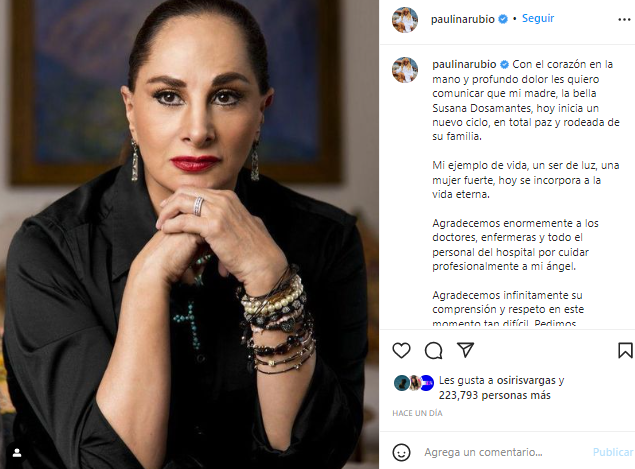Click the 'HACE UN DÍA' timestamp
This screenshot has height=469, width=635.
pos(417,413)
